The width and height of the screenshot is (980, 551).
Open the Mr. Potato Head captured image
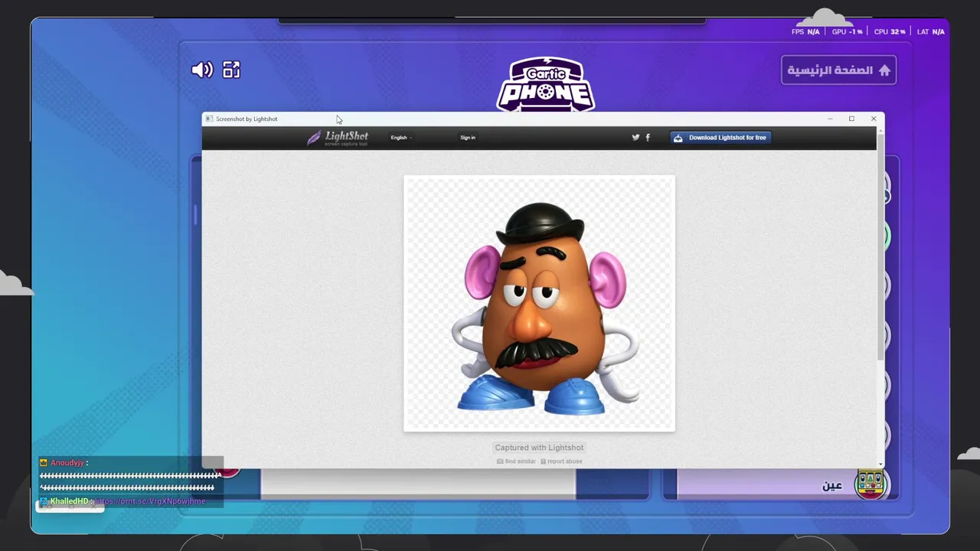coord(540,304)
